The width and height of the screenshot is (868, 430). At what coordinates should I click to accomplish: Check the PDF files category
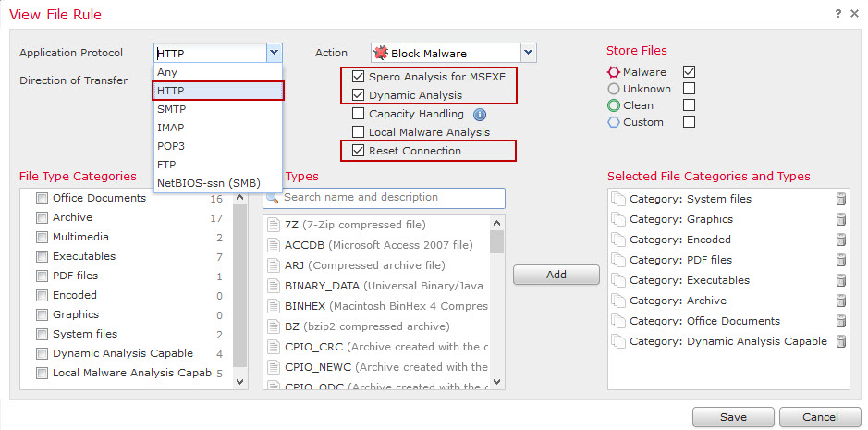click(x=43, y=276)
